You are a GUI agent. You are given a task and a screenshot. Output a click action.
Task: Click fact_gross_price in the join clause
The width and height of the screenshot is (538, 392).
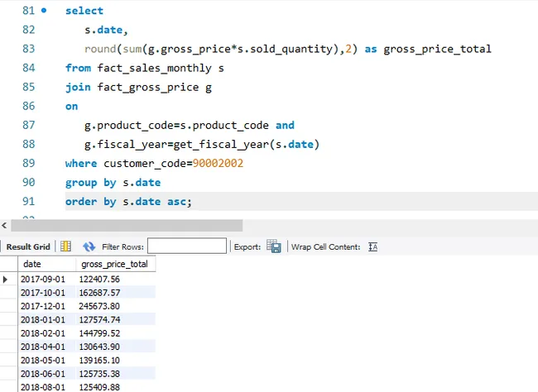tap(148, 88)
